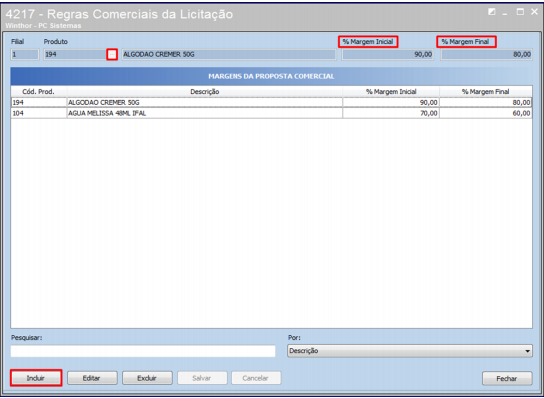Click the 60,00 final margin cell
This screenshot has height=398, width=544.
click(486, 113)
